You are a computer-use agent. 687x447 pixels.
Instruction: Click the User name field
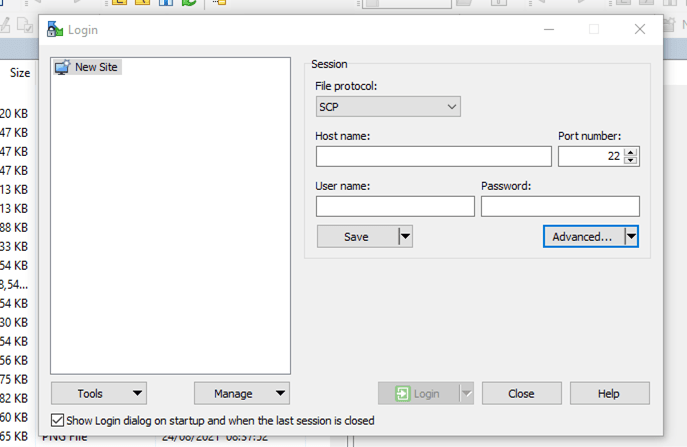point(395,206)
